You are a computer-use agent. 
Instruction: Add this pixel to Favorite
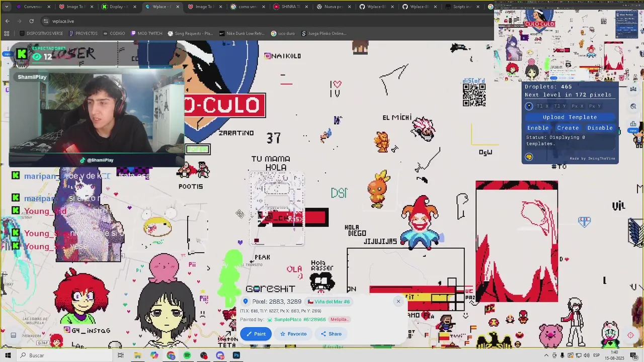coord(293,334)
